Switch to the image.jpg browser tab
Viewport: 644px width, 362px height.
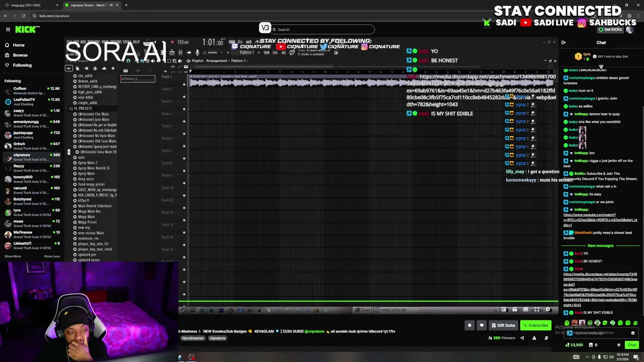click(x=30, y=5)
